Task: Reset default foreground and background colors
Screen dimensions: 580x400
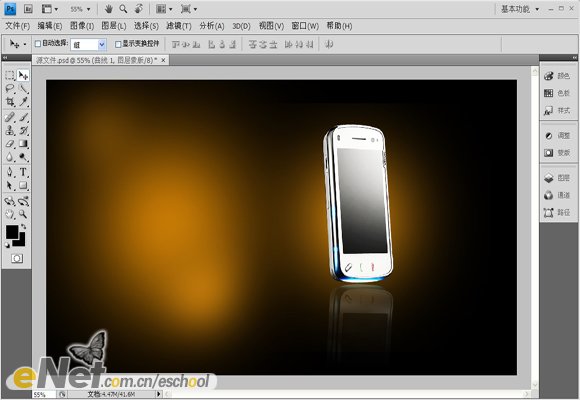Action: coord(7,245)
